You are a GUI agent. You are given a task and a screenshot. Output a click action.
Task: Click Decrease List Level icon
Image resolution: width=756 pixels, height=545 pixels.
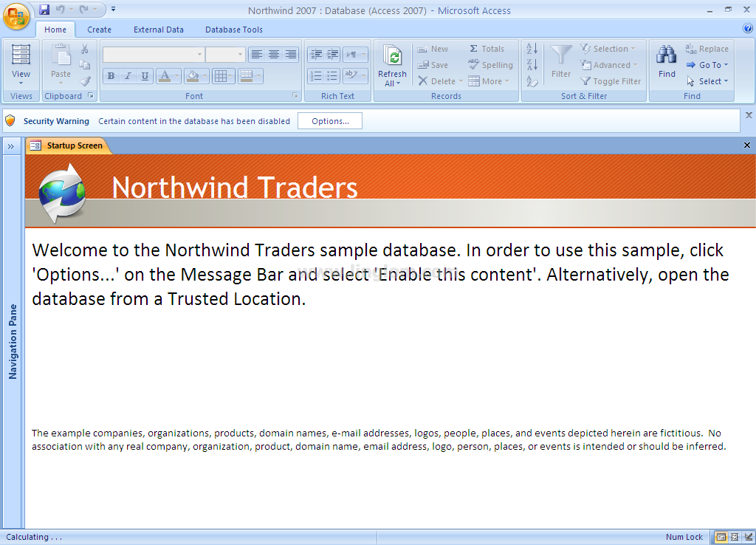point(316,55)
